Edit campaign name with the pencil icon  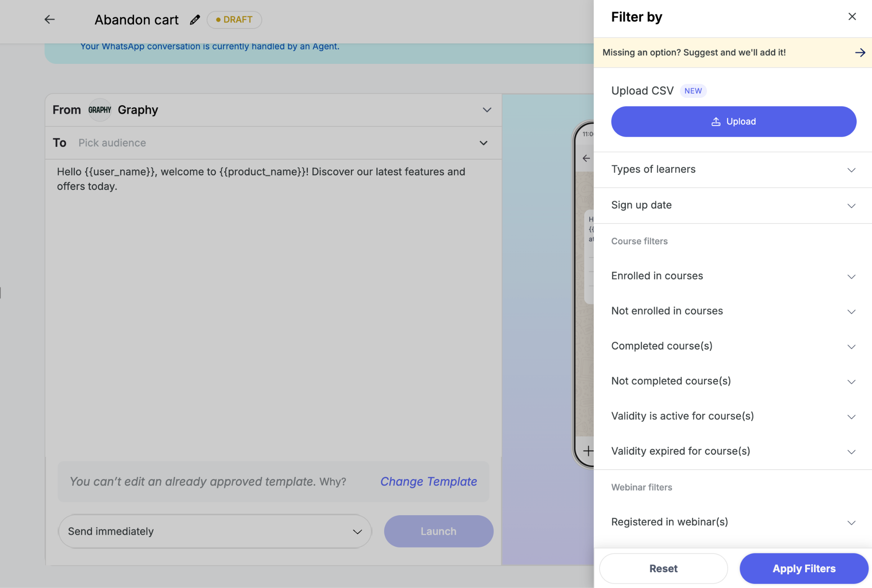195,20
